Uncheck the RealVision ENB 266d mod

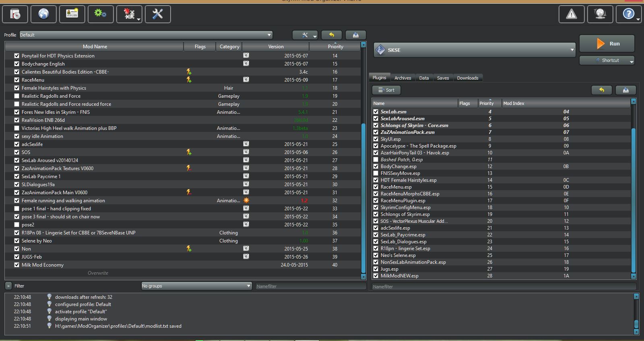tap(17, 120)
